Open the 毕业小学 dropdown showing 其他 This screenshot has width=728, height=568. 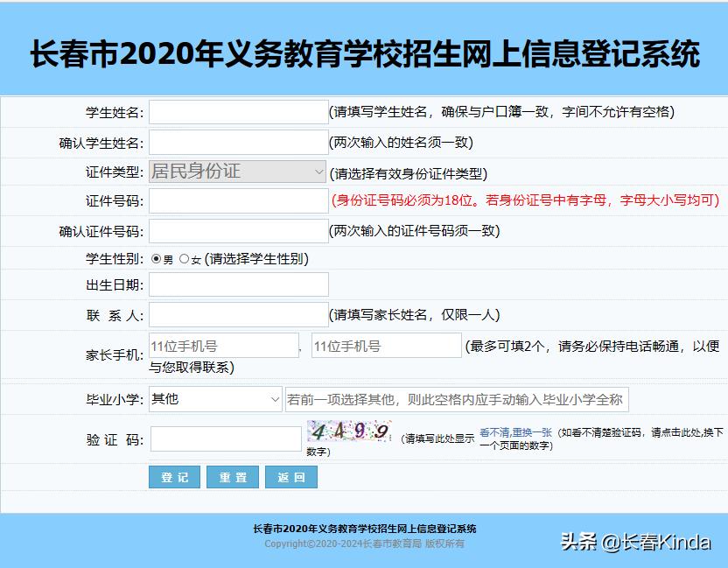(213, 398)
